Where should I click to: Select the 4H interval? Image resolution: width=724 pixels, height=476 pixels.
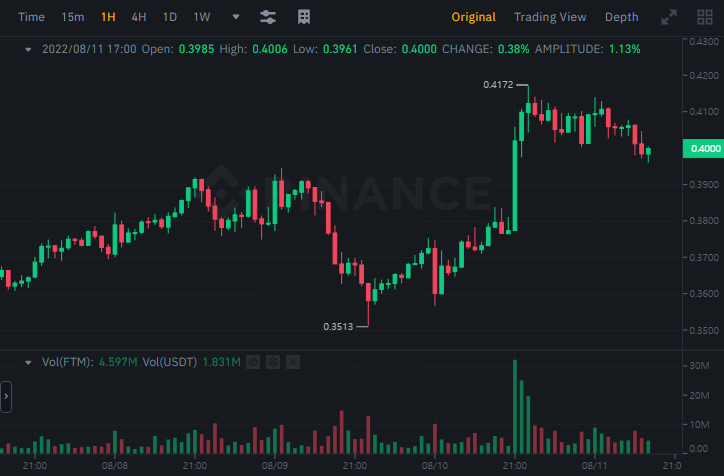pos(139,17)
